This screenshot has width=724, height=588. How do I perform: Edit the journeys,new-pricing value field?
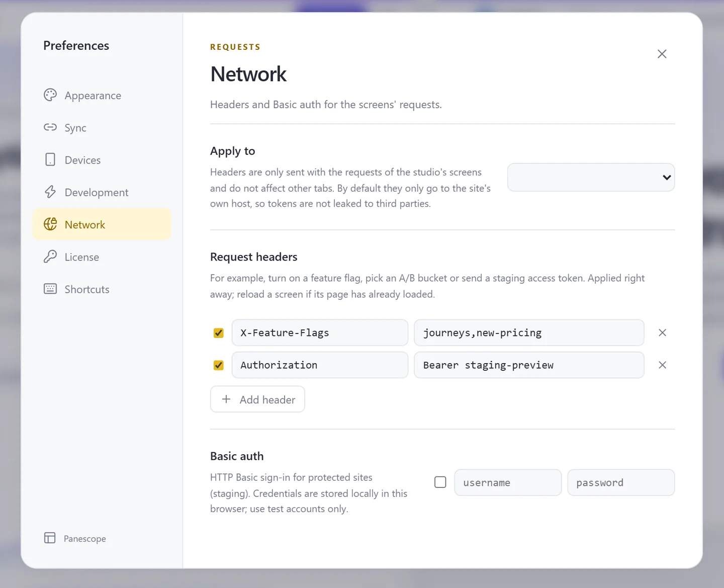529,332
